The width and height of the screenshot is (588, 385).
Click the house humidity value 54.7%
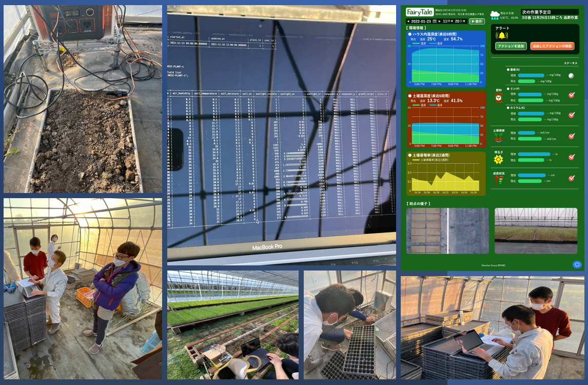point(456,39)
